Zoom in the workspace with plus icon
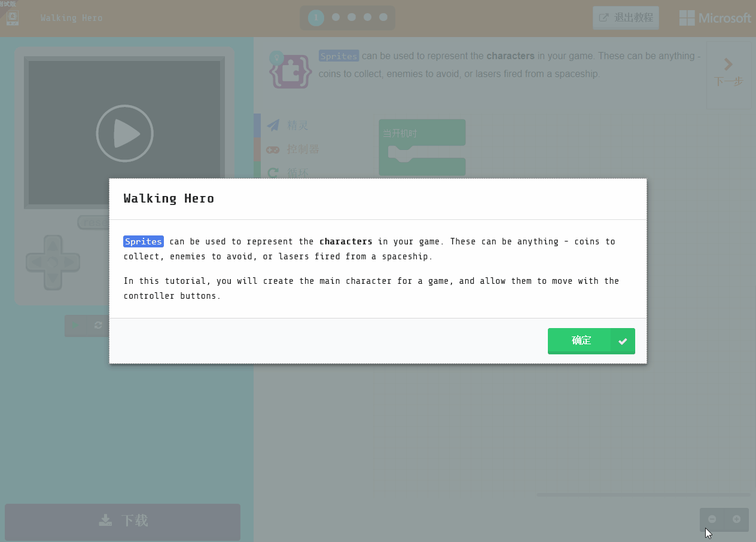 tap(737, 519)
